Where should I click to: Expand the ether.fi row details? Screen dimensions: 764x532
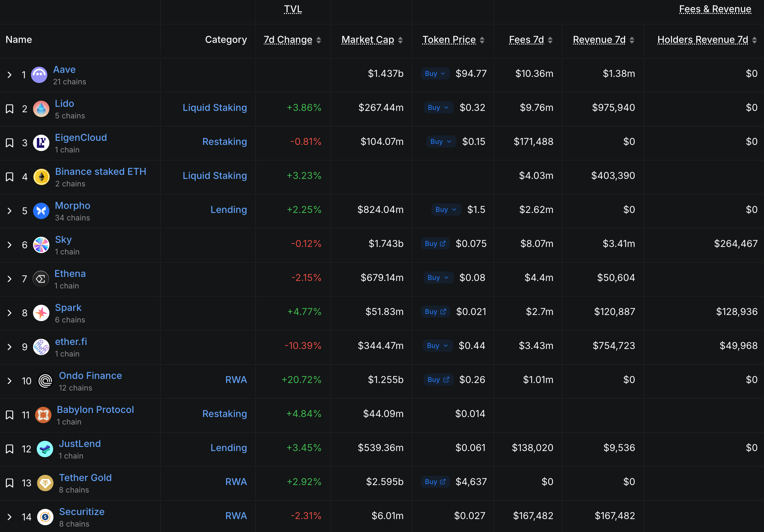coord(10,347)
